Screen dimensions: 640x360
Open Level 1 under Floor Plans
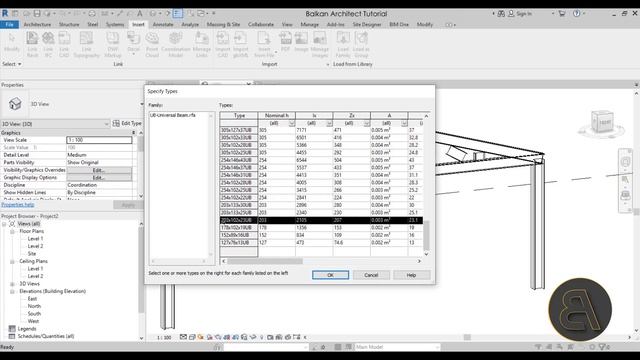pos(35,239)
